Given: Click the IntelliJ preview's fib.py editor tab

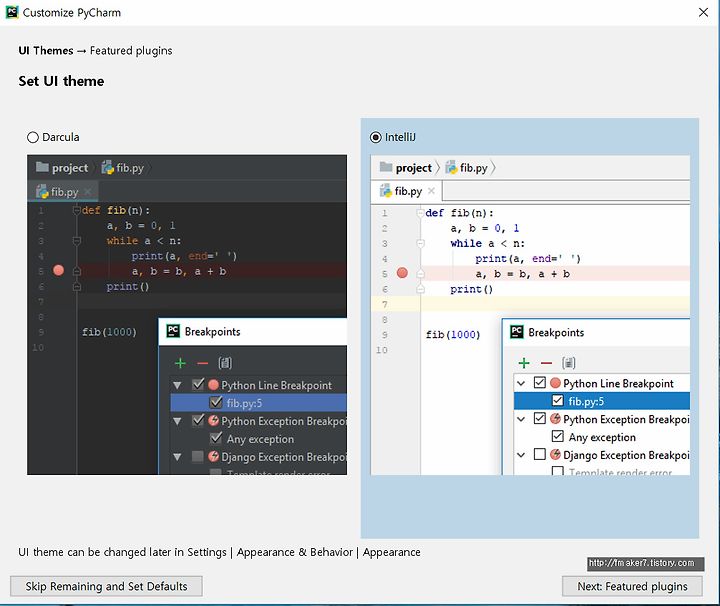Looking at the screenshot, I should 407,191.
